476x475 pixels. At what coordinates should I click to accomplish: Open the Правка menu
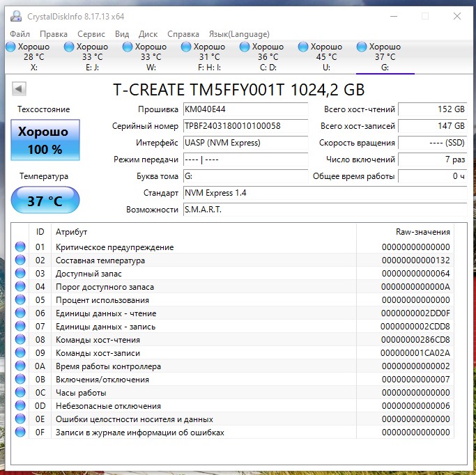click(54, 34)
